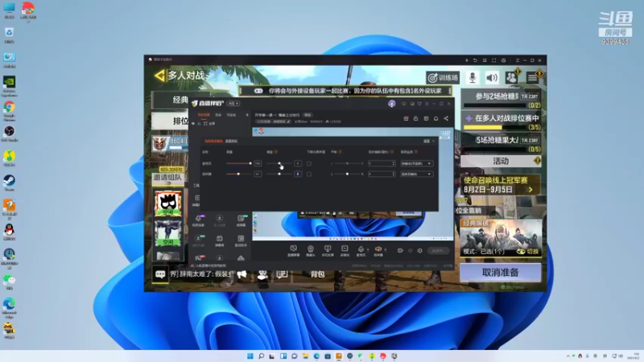Image resolution: width=644 pixels, height=362 pixels.
Task: Open GeForce Experience desktop icon
Action: tap(9, 86)
